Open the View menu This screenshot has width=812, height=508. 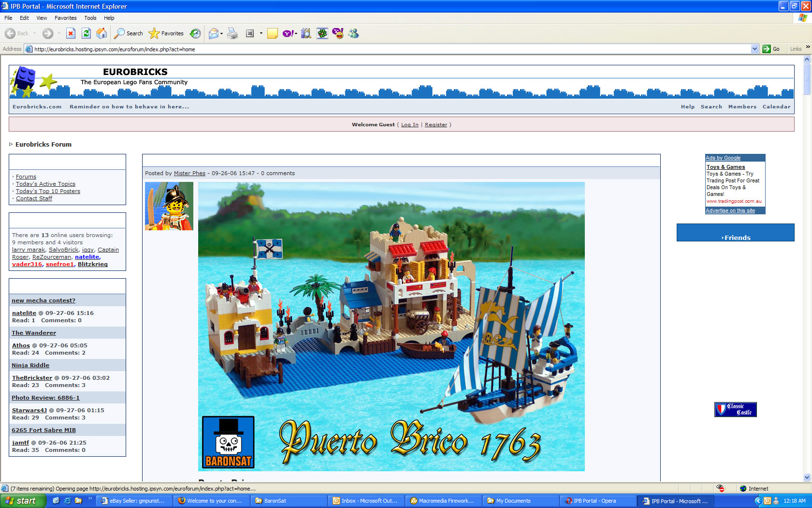tap(41, 18)
